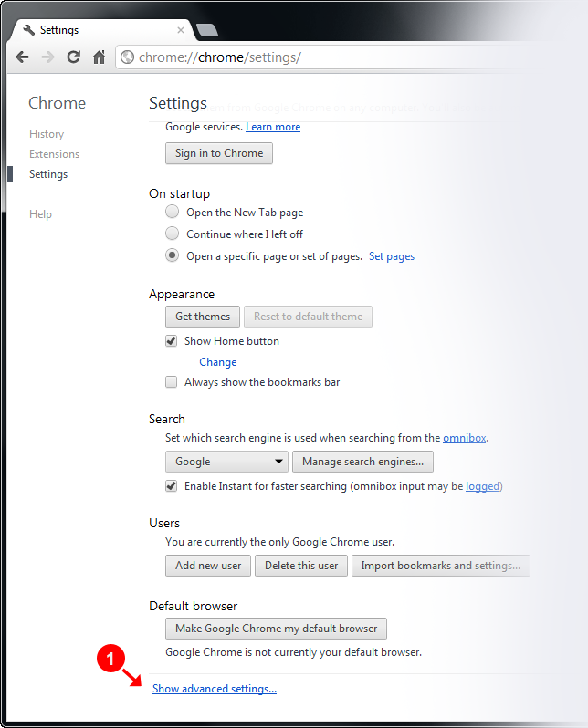Expand the Google search engine dropdown
This screenshot has width=588, height=728.
click(x=226, y=462)
